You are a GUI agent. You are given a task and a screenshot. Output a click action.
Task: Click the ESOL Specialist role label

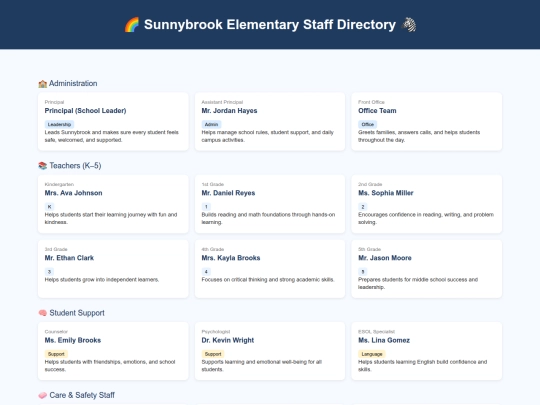click(x=376, y=332)
